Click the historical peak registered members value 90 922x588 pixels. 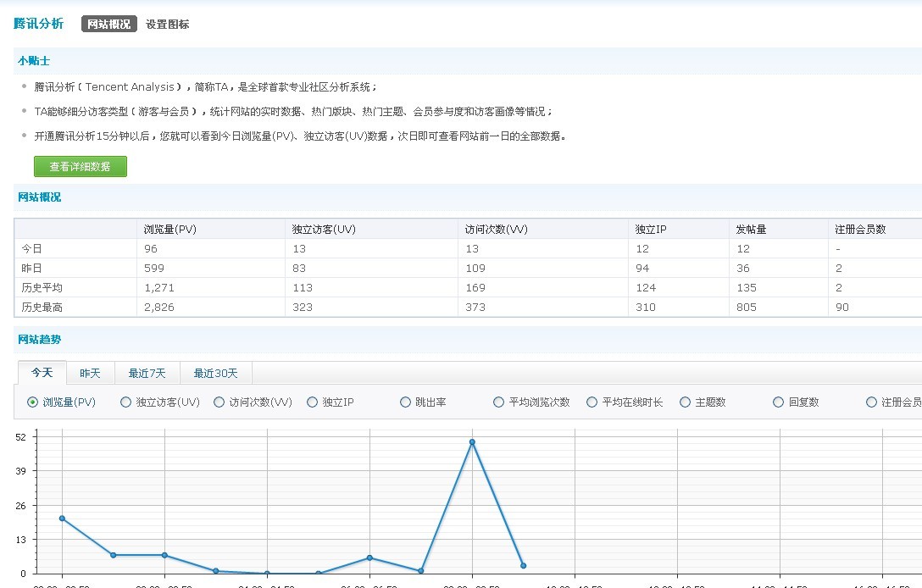(842, 307)
